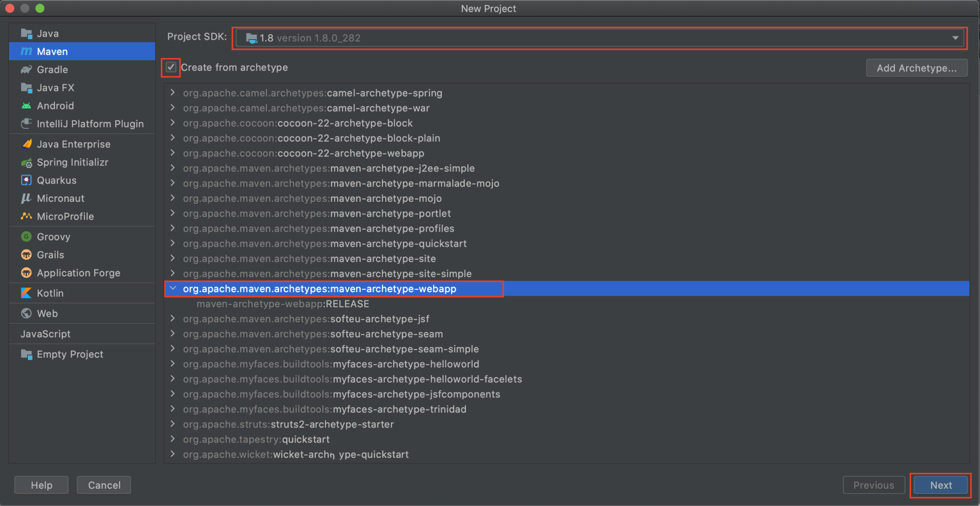Expand the camel-archetype-spring entry
Screen dimensions: 980x506
(173, 93)
